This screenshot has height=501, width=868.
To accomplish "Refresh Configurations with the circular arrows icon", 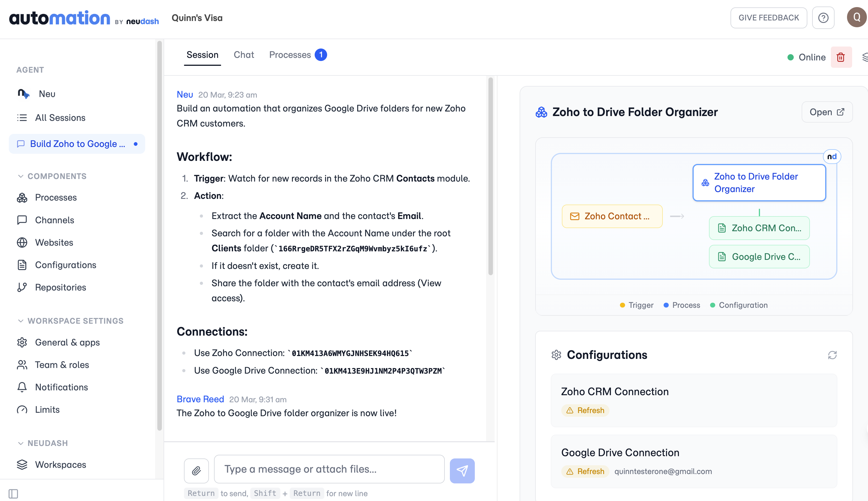I will [832, 355].
